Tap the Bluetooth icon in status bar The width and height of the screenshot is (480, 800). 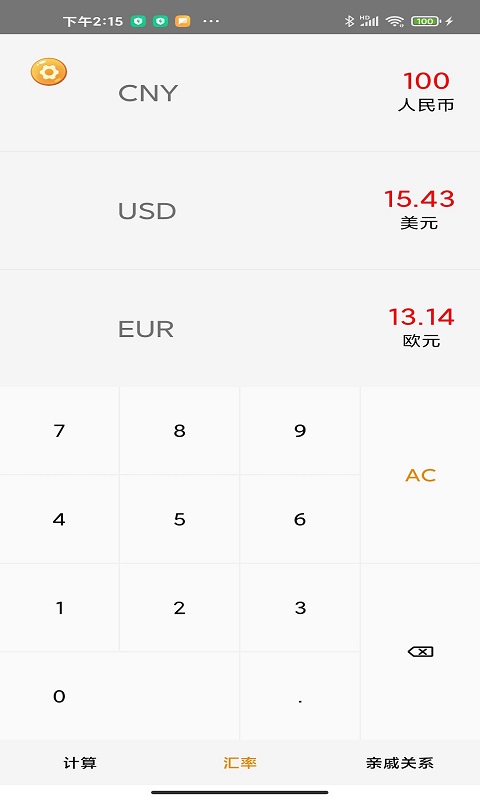pyautogui.click(x=349, y=21)
